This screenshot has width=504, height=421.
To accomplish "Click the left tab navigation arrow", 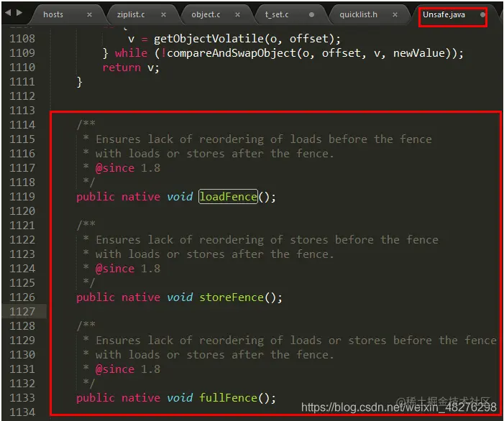I will click(x=9, y=12).
